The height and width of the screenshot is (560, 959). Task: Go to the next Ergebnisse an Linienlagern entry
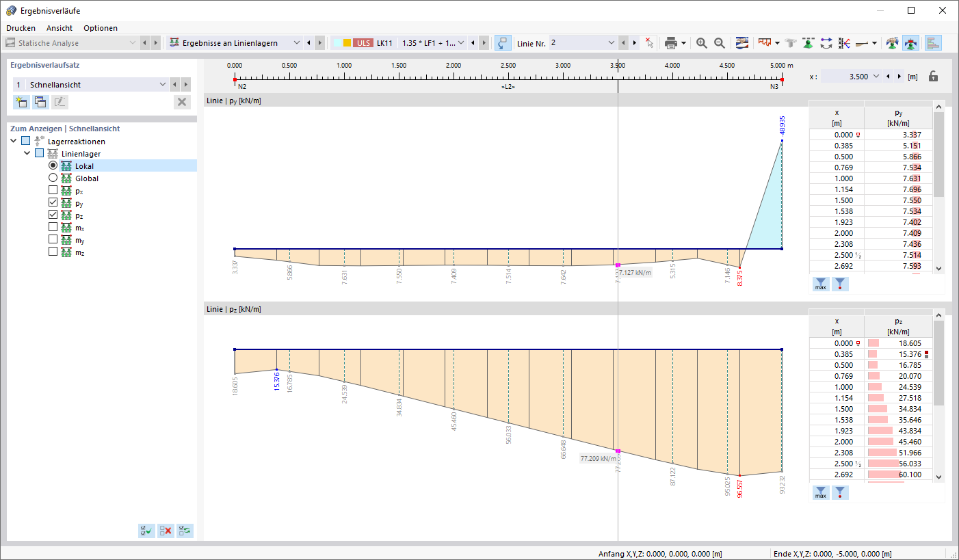(x=319, y=42)
